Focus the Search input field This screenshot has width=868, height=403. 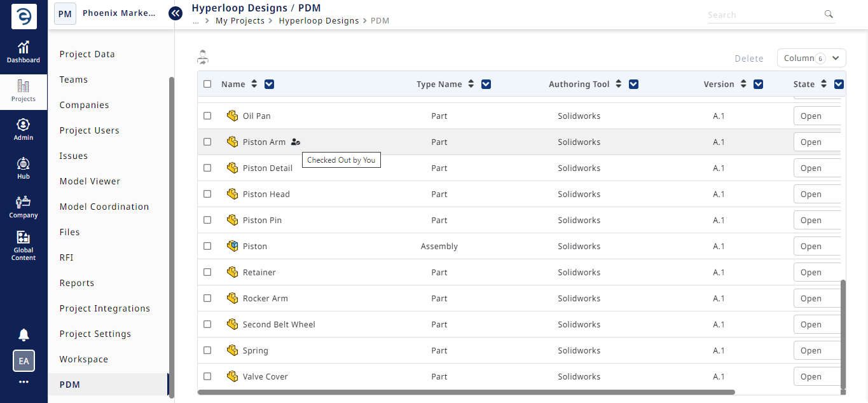765,15
